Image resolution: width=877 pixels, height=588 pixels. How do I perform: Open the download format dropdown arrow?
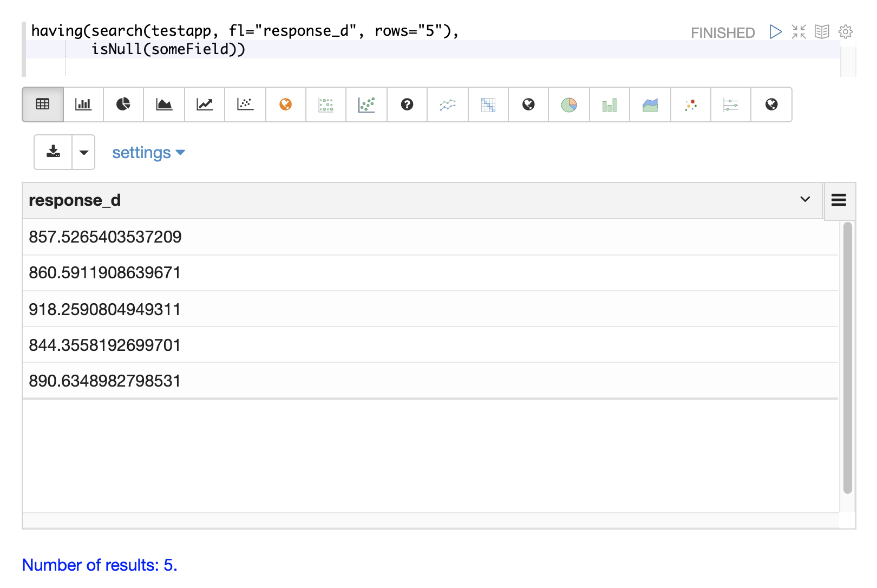click(84, 152)
